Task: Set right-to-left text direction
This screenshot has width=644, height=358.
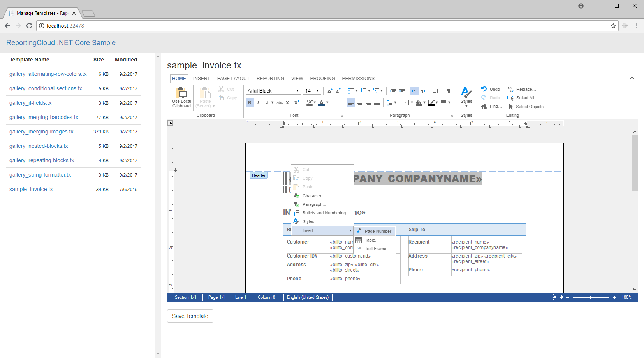Action: tap(423, 91)
